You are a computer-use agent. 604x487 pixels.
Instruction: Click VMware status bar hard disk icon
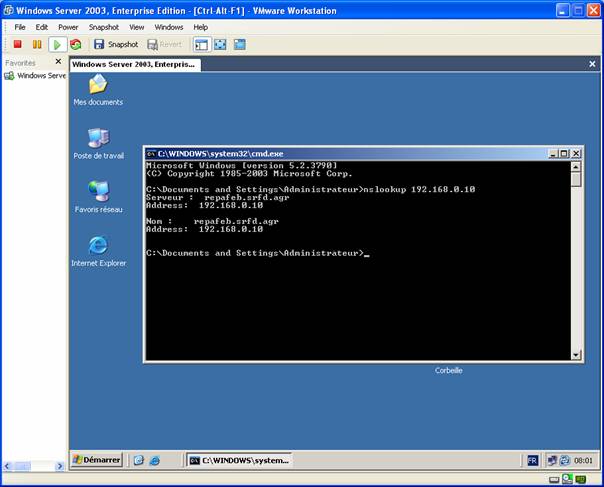pos(554,480)
